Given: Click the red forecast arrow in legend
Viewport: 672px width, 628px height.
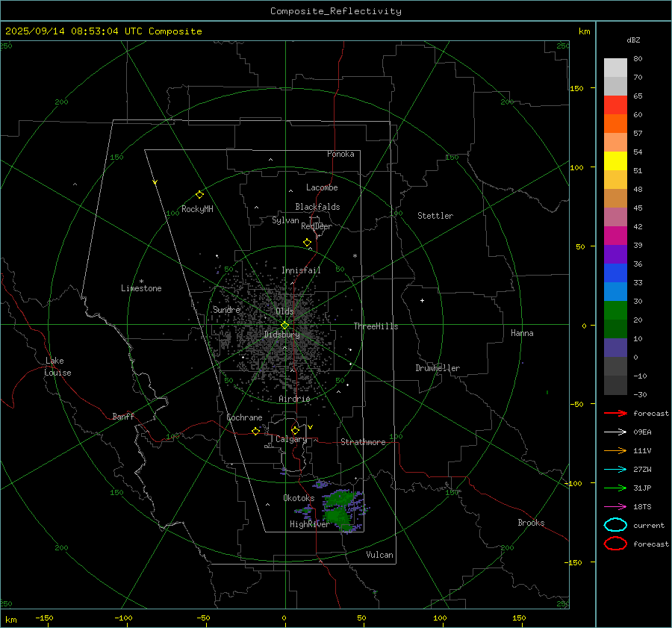Looking at the screenshot, I should (615, 413).
